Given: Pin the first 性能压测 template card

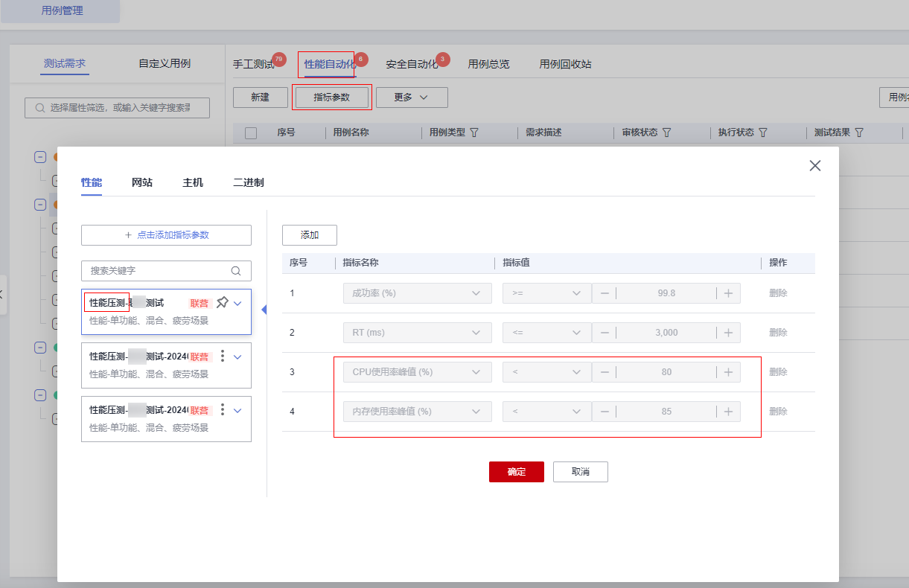Looking at the screenshot, I should (222, 303).
